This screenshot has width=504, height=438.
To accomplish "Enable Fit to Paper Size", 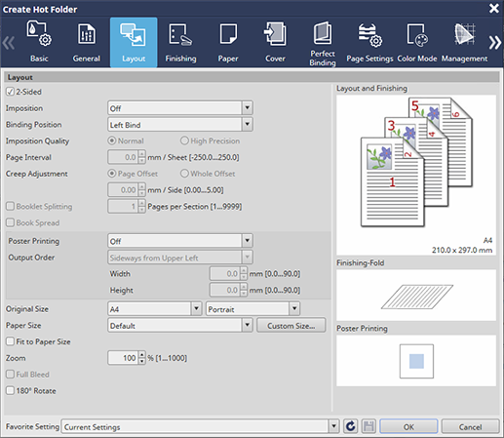I will coord(10,341).
